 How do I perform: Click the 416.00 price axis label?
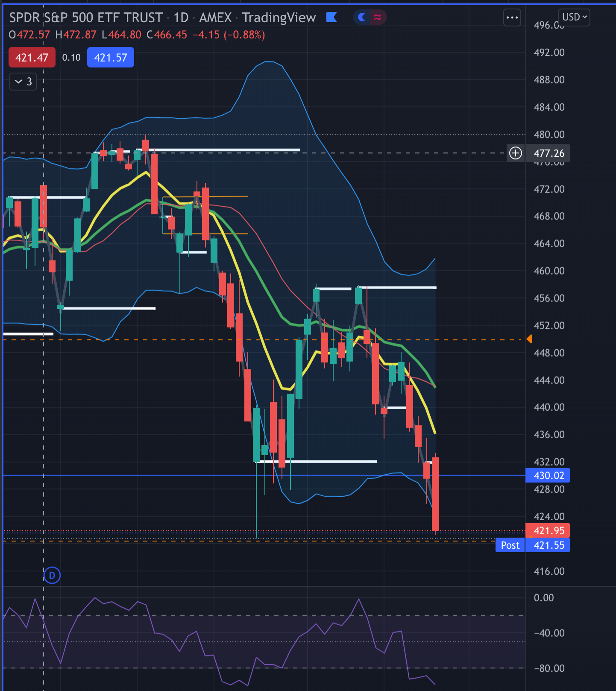(x=549, y=571)
